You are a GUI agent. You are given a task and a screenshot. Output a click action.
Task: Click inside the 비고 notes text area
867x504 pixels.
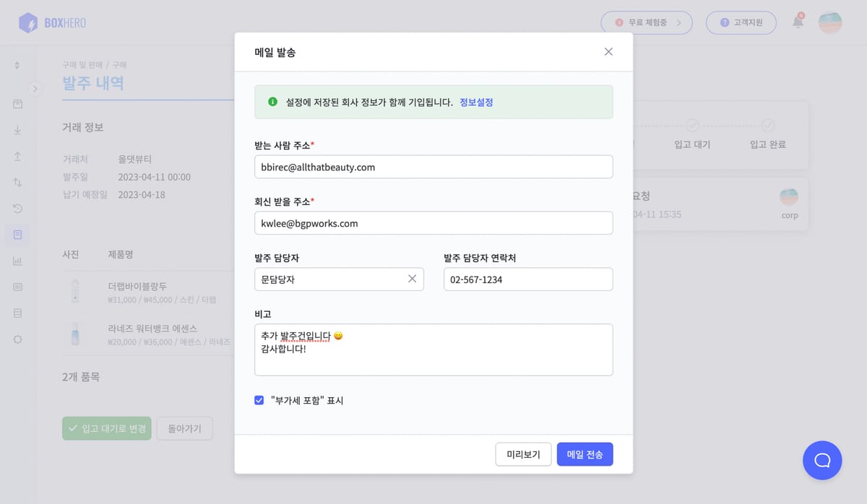coord(433,348)
